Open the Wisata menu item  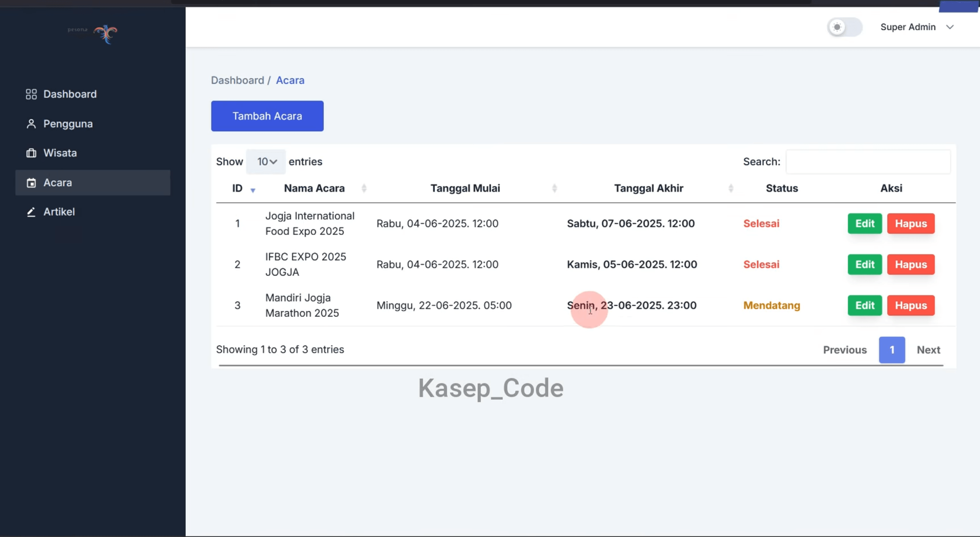(x=93, y=153)
